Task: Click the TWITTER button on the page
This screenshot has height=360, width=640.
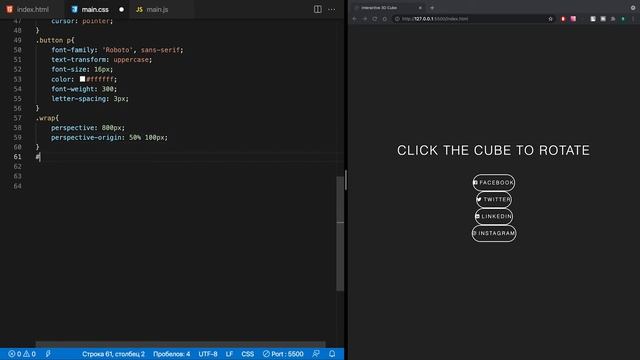Action: 493,200
